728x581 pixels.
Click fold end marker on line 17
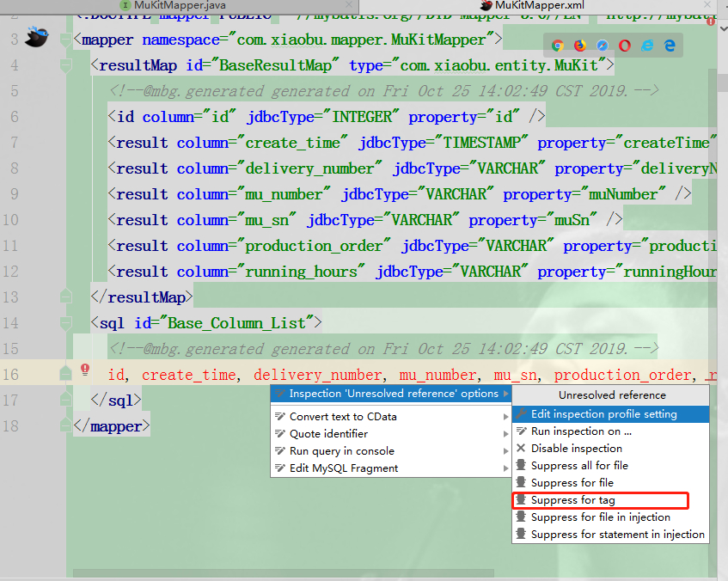[x=66, y=399]
